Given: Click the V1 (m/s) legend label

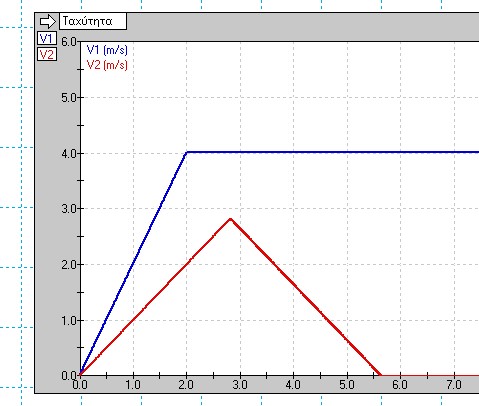Looking at the screenshot, I should tap(107, 50).
